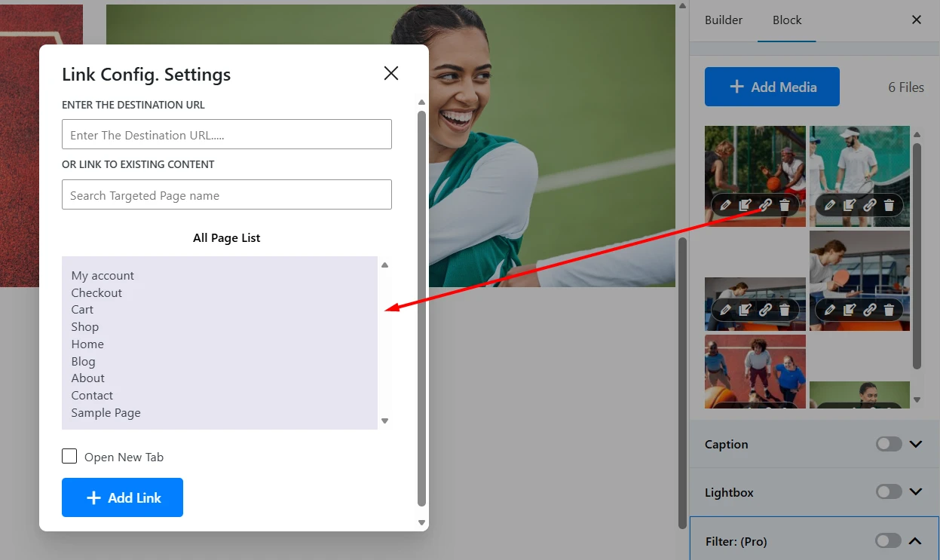Screen dimensions: 940x560
Task: Click the Add Link button
Action: [122, 497]
